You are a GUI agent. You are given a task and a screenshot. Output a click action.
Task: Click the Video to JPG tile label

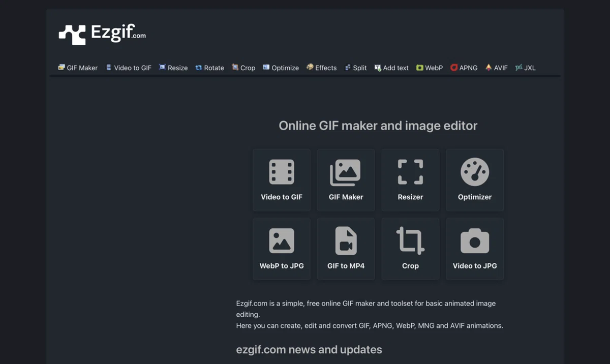tap(475, 265)
